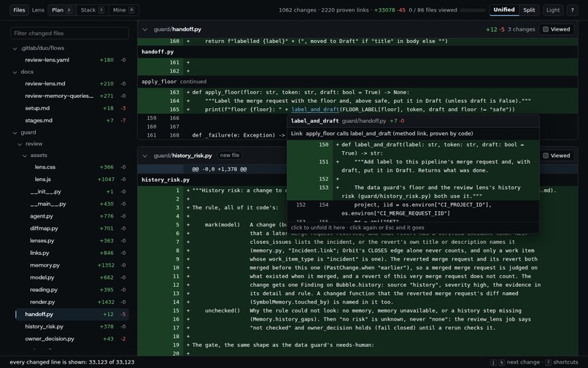Toggle the Light theme button
Image resolution: width=588 pixels, height=368 pixels.
pyautogui.click(x=553, y=10)
